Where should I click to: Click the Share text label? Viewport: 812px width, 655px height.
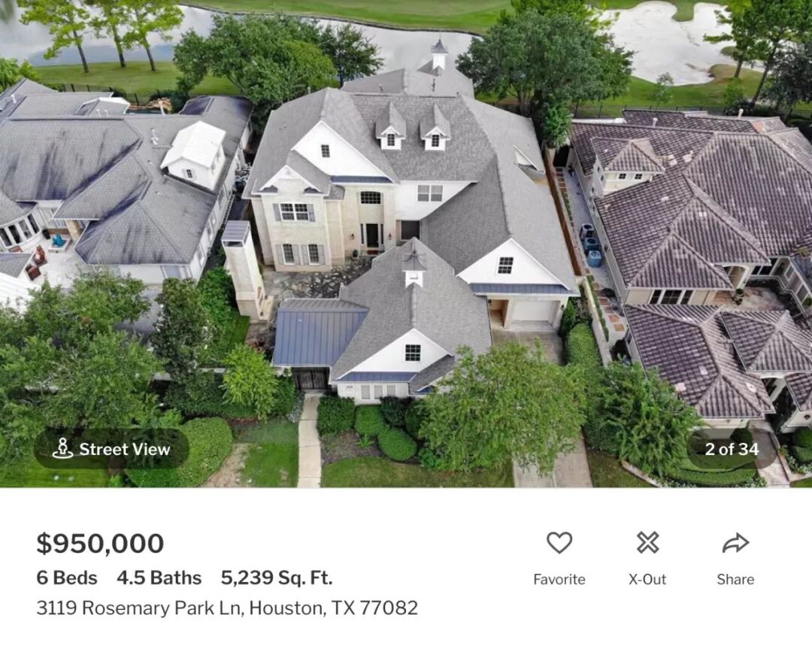[735, 579]
